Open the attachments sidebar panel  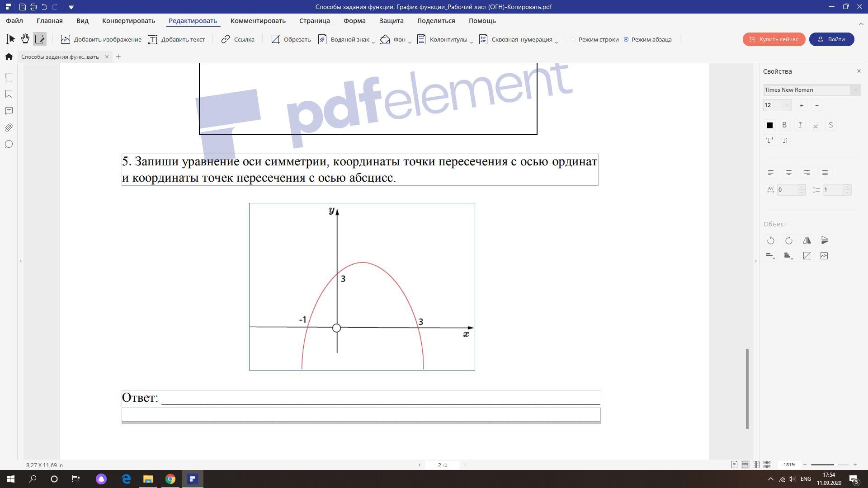click(9, 127)
